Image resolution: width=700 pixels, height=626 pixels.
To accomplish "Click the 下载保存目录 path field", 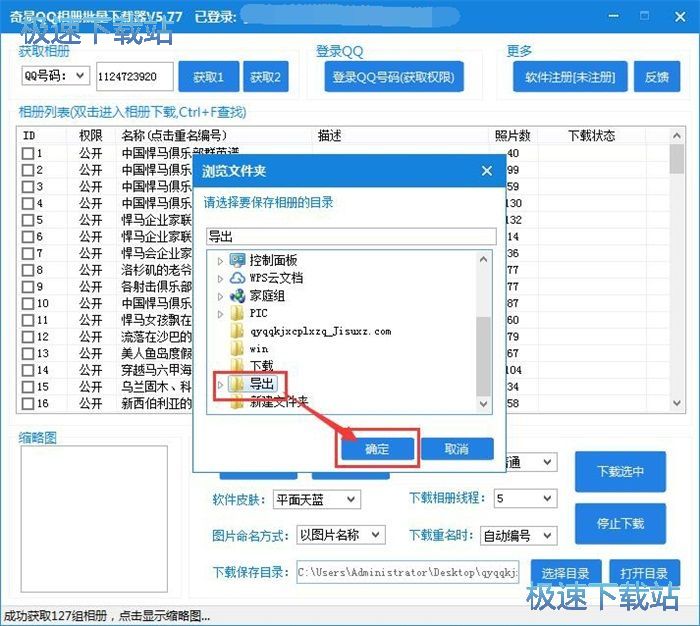I will 408,572.
